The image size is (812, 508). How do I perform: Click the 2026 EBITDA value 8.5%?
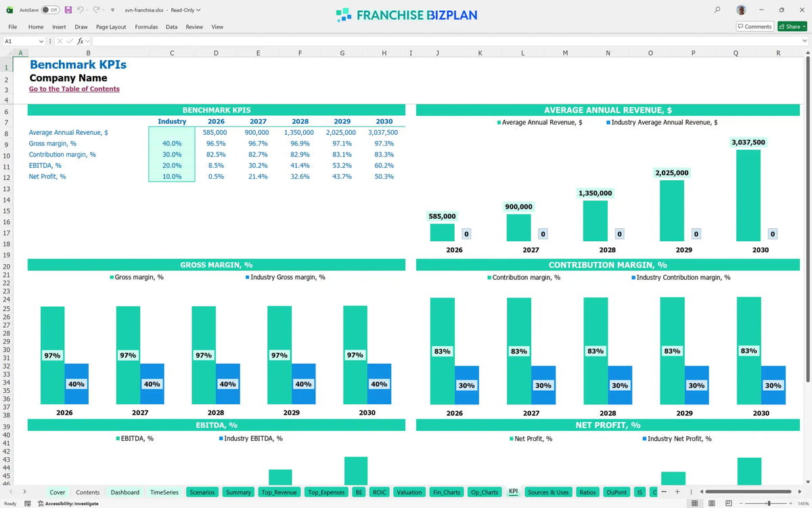pos(215,165)
